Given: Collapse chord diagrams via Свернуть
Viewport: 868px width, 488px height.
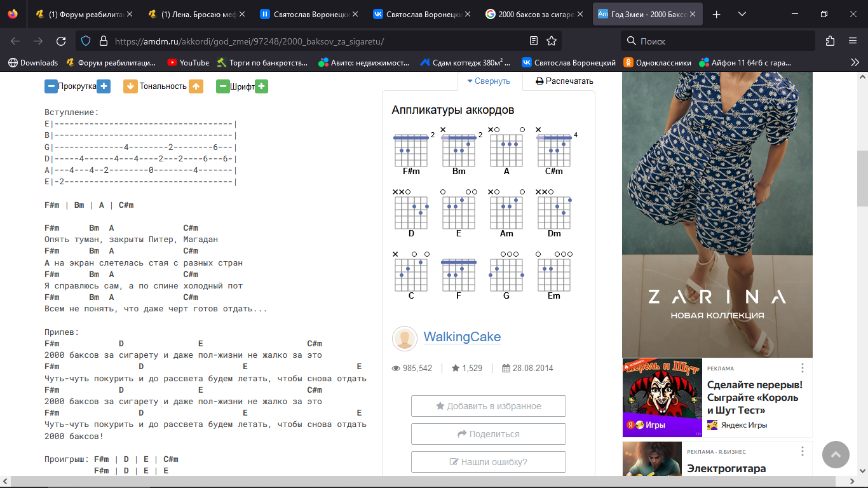Looking at the screenshot, I should 489,81.
